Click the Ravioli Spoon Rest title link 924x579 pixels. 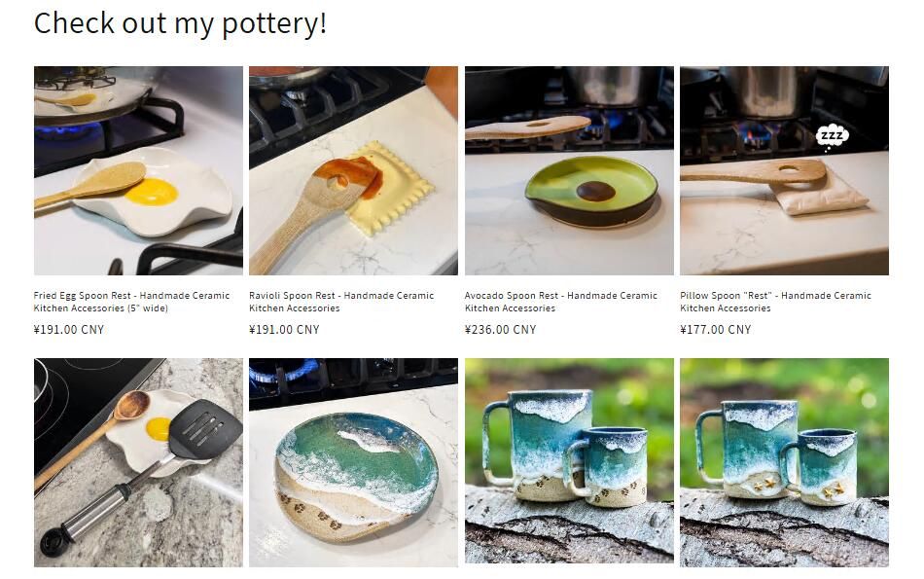(341, 302)
